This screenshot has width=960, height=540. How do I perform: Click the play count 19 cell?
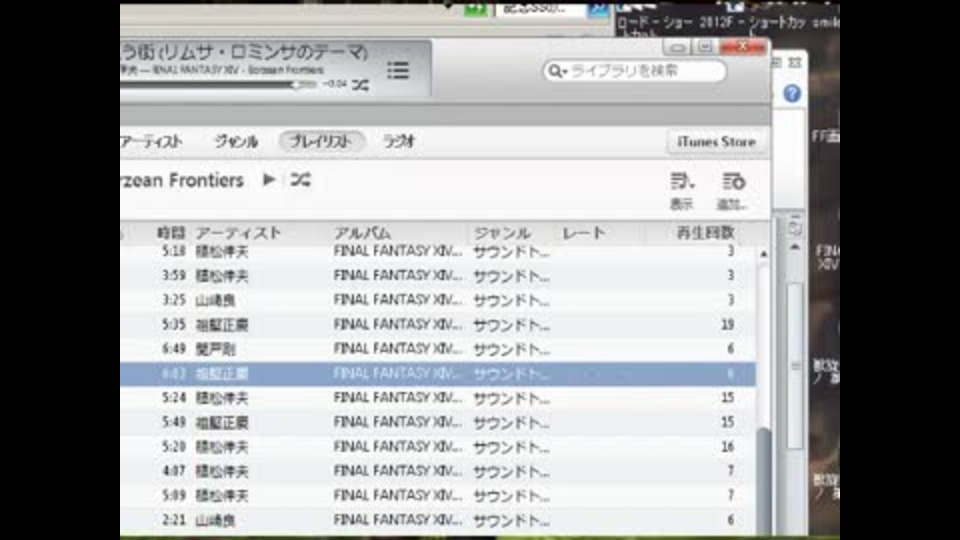pos(727,324)
